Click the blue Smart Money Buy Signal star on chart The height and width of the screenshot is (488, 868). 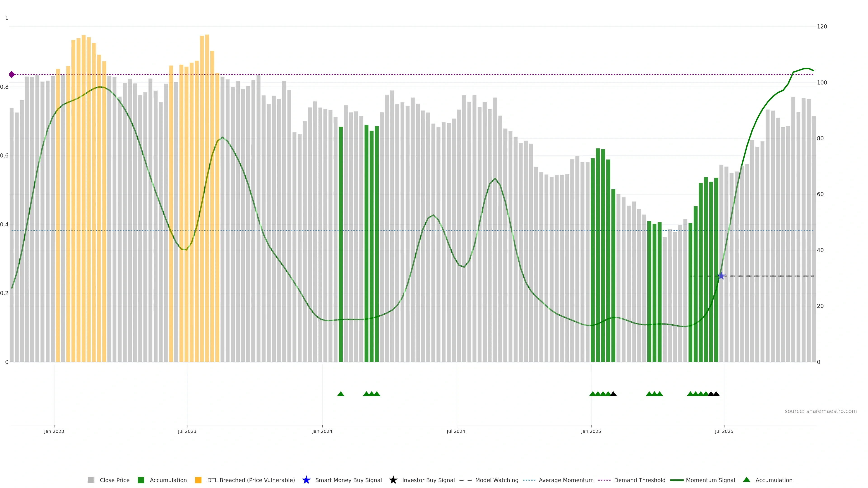point(721,276)
